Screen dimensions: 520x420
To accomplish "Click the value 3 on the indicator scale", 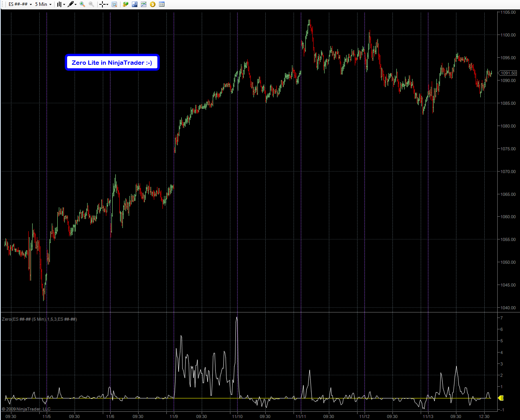I will click(x=502, y=364).
